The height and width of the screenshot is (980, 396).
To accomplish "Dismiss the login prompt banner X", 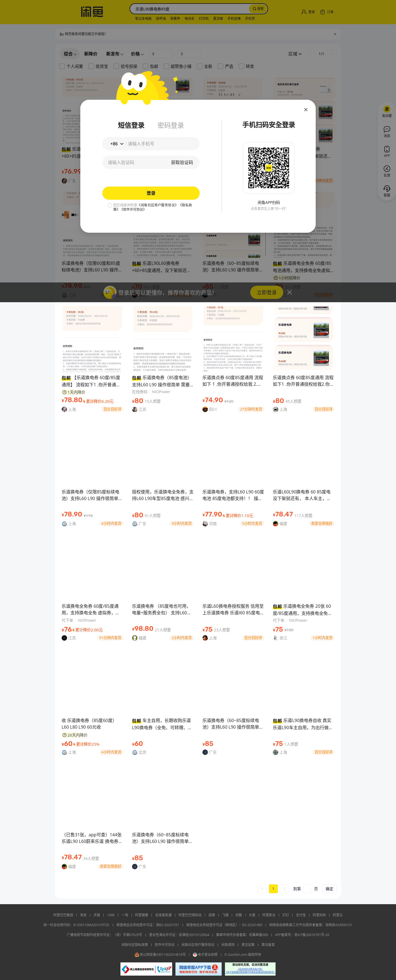I will tap(289, 292).
